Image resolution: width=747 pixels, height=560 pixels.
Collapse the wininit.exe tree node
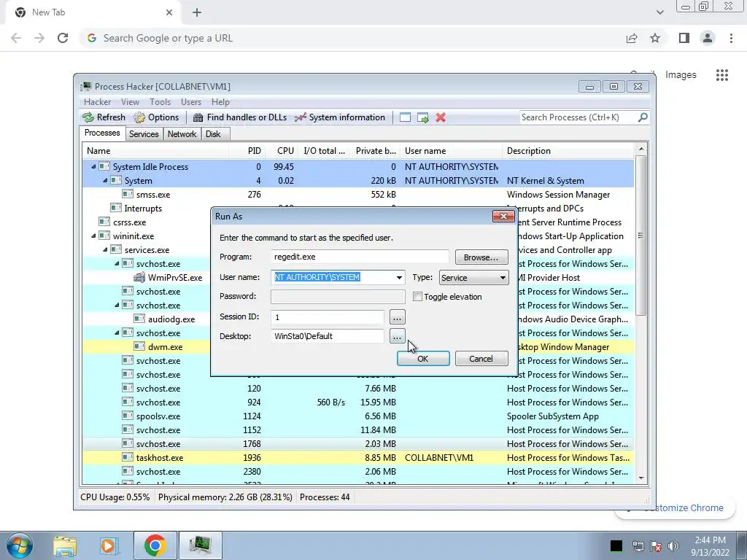point(93,236)
